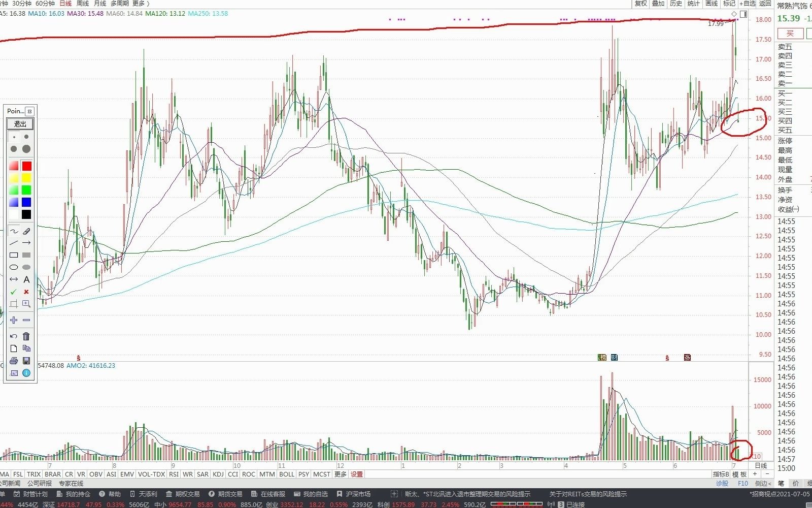The width and height of the screenshot is (812, 508).
Task: Switch to 周线 weekly chart
Action: click(83, 4)
